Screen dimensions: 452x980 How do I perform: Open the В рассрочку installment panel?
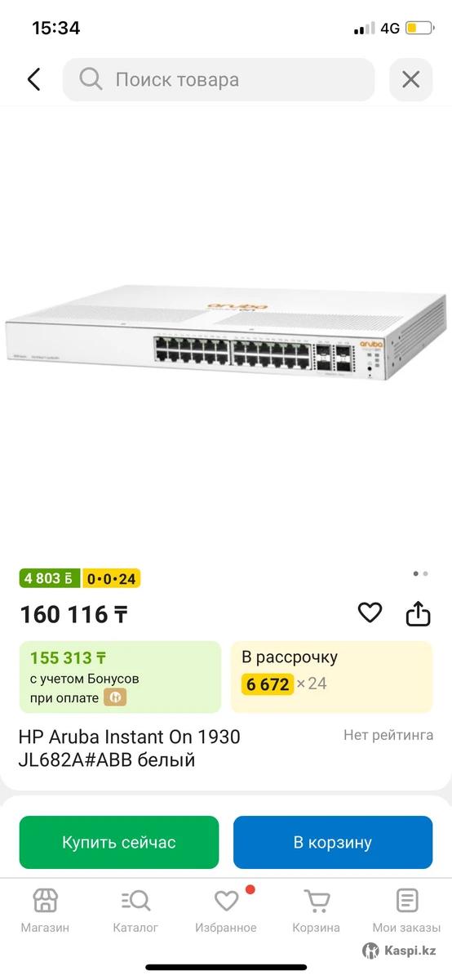(331, 677)
